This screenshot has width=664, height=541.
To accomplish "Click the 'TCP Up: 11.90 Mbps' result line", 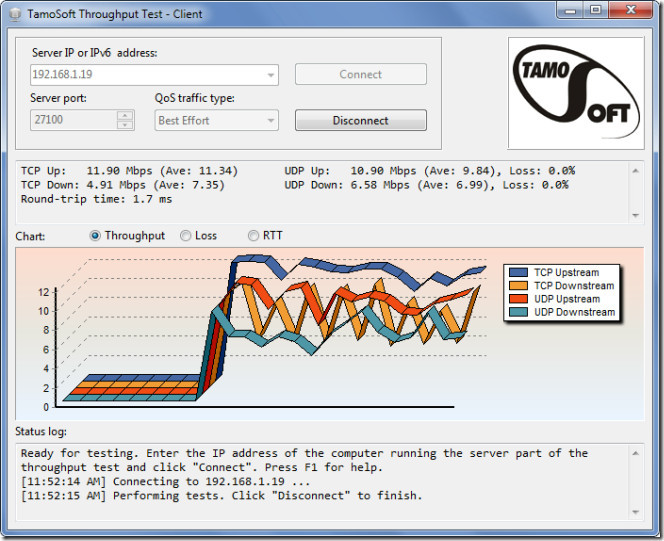I will coord(130,171).
